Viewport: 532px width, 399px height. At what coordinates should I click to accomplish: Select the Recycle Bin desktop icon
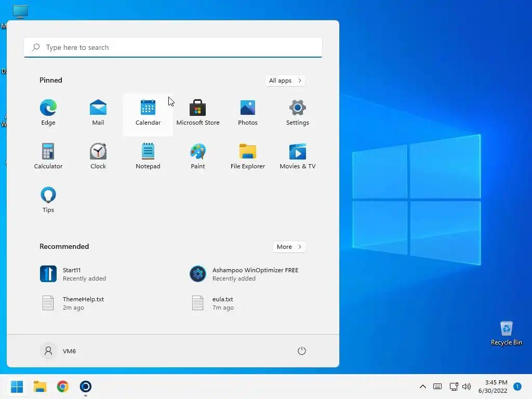(x=506, y=334)
